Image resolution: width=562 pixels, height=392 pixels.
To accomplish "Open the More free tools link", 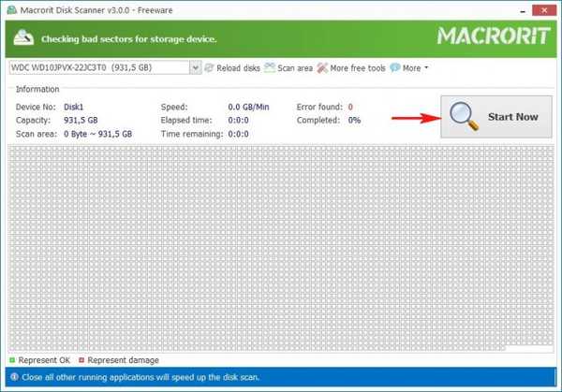I will 358,68.
